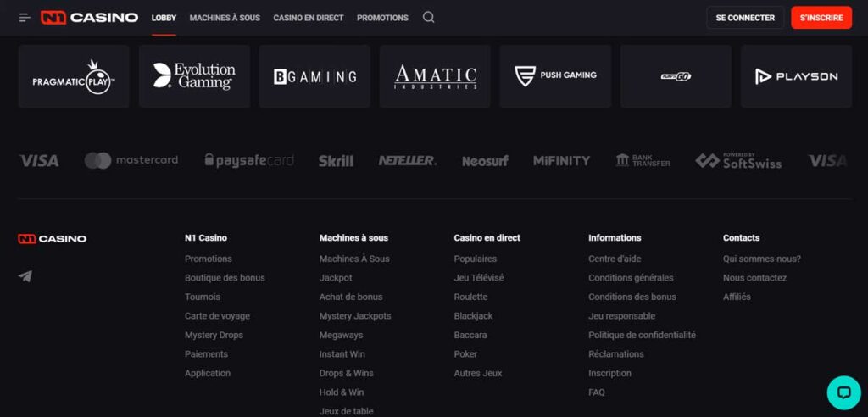Open the search magnifier icon
868x417 pixels.
coord(428,18)
